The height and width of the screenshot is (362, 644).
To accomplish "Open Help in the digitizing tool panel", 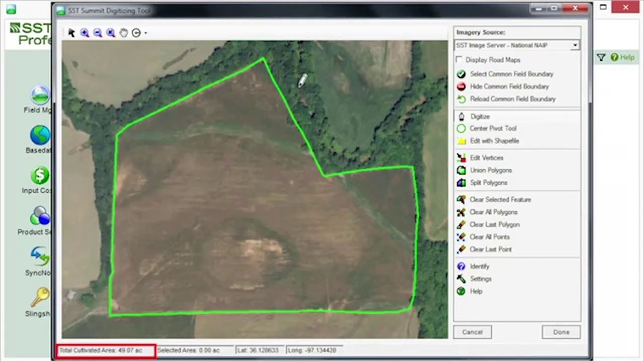I will point(475,291).
